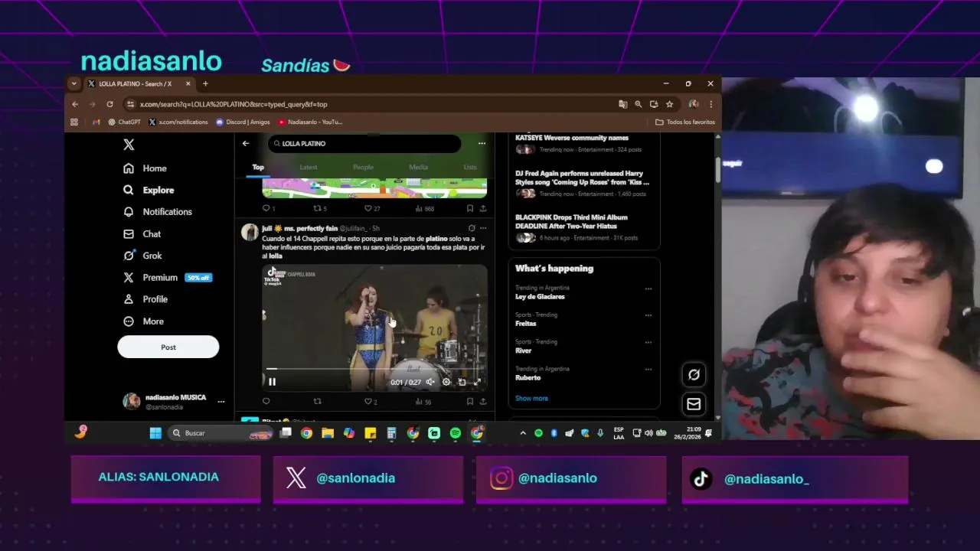Screen dimensions: 980x551
Task: Open three-dot menu on juli's post
Action: [482, 228]
